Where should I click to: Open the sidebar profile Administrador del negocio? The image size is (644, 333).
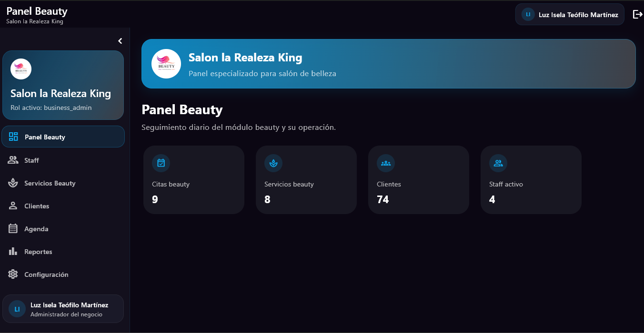pyautogui.click(x=63, y=309)
